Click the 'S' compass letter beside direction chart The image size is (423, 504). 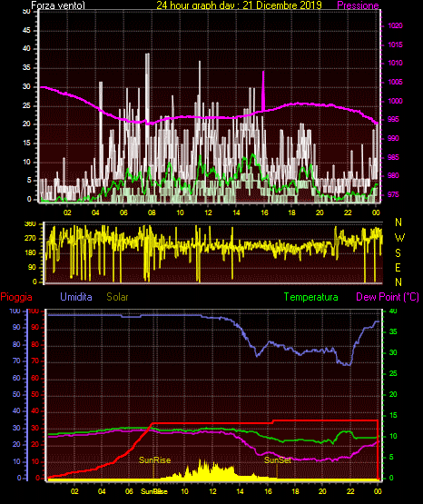click(398, 253)
